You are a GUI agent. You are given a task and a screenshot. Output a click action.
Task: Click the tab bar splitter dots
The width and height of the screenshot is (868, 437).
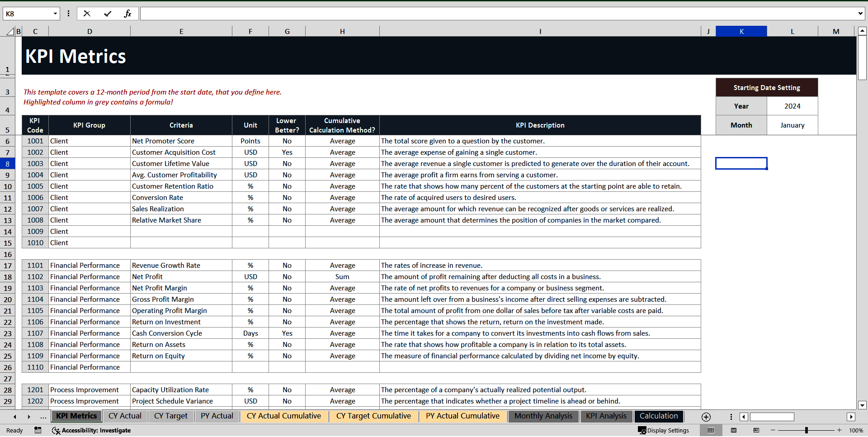[x=731, y=417]
